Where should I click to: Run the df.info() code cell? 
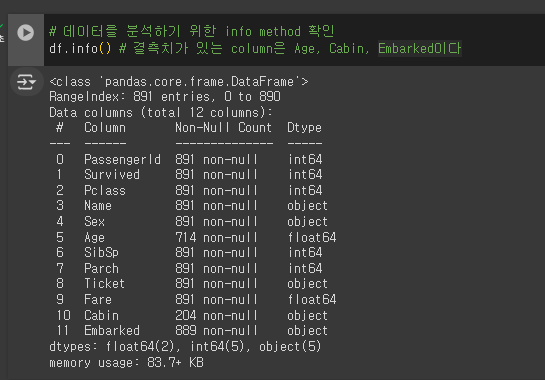pyautogui.click(x=26, y=33)
